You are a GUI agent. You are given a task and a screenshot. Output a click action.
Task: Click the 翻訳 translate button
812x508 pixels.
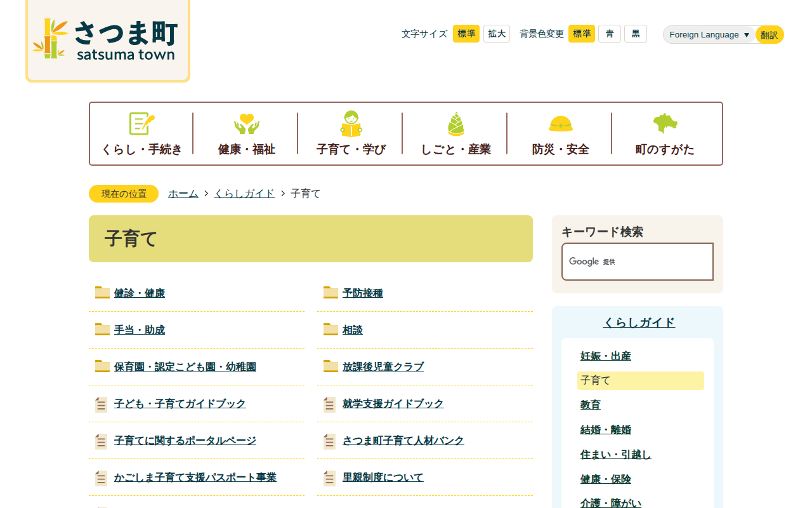[x=769, y=35]
